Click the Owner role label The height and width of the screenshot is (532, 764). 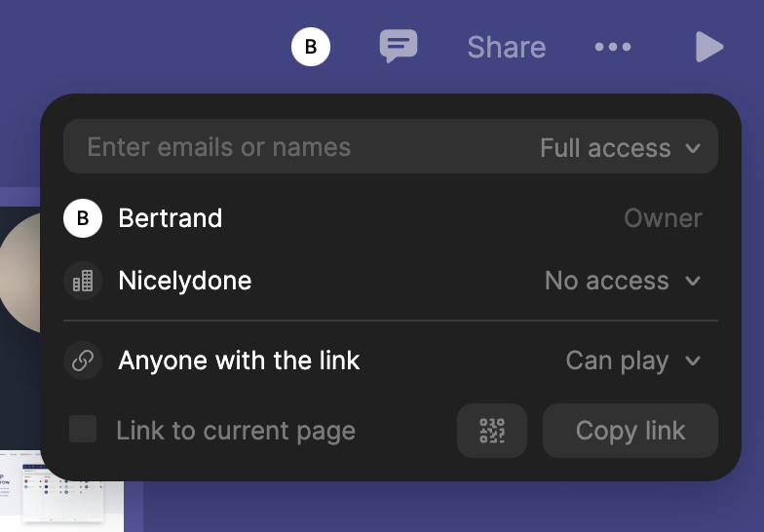point(663,218)
